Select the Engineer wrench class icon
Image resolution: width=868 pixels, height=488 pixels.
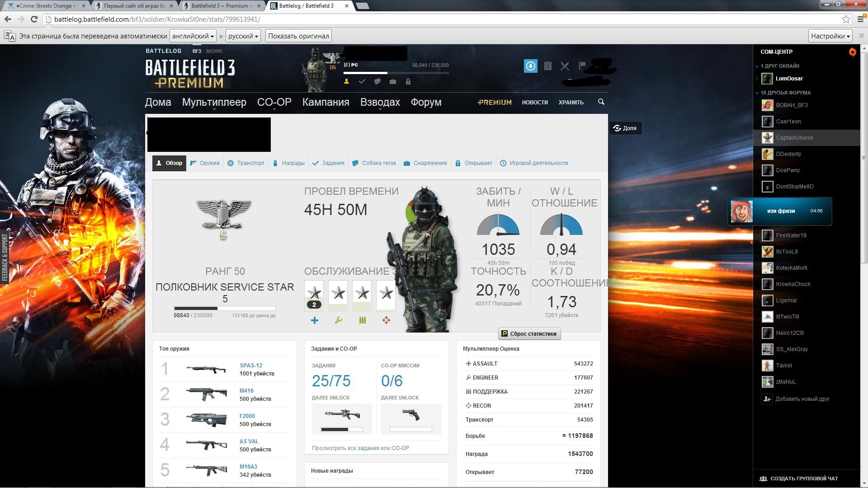[338, 320]
